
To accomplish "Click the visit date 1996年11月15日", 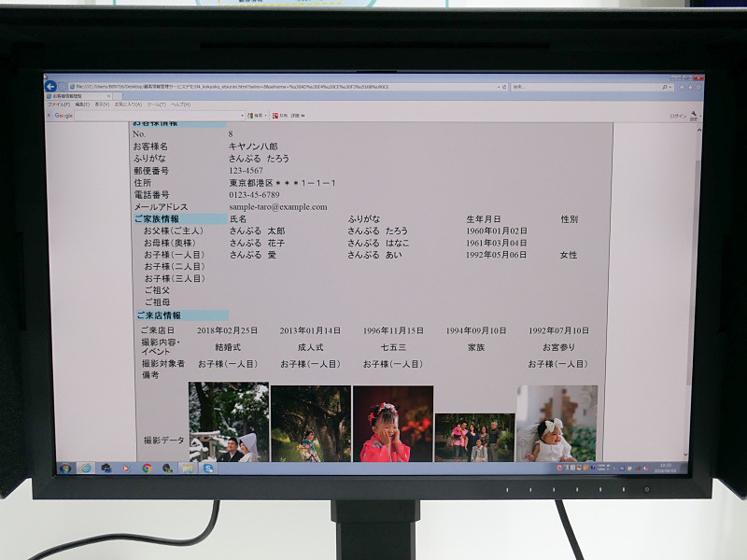I will tap(393, 330).
